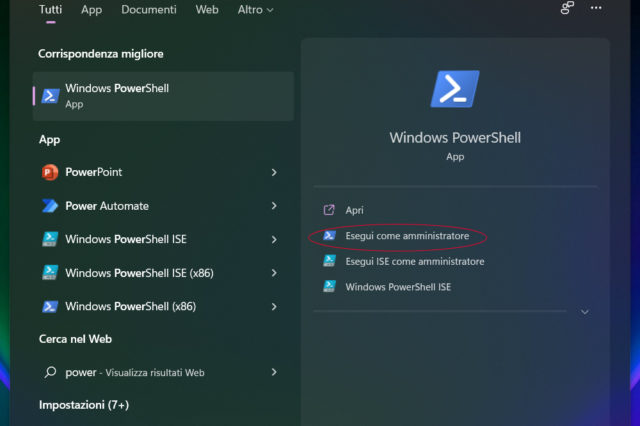Expand the Windows PowerShell (x86) chevron

[274, 306]
